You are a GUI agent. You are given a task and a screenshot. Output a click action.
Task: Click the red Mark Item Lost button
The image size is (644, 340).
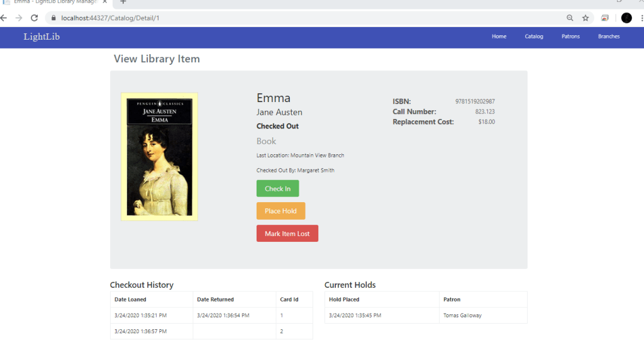click(287, 234)
